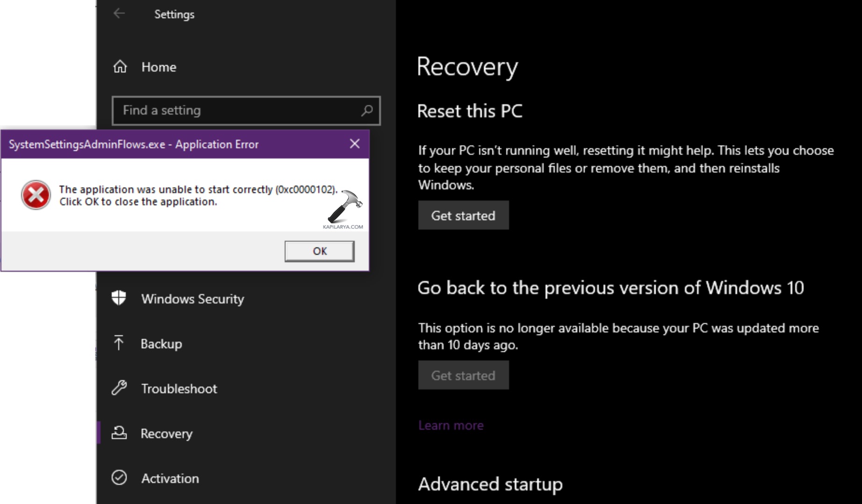Select the Home menu entry
The width and height of the screenshot is (862, 504).
click(x=158, y=66)
